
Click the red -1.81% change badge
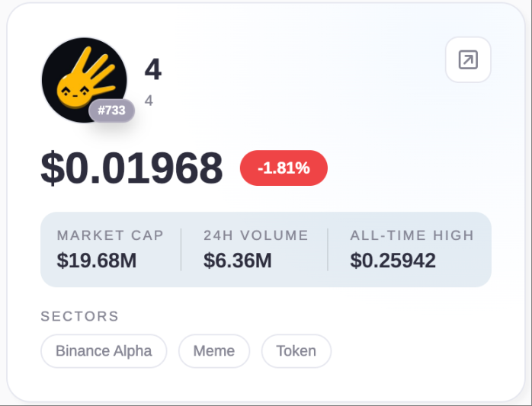(284, 168)
